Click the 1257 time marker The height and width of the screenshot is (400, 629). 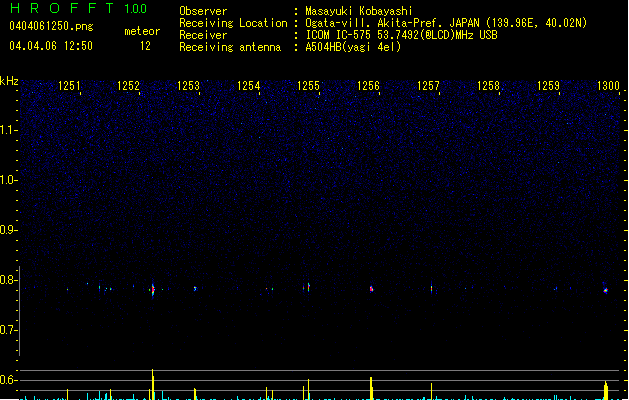[x=428, y=86]
